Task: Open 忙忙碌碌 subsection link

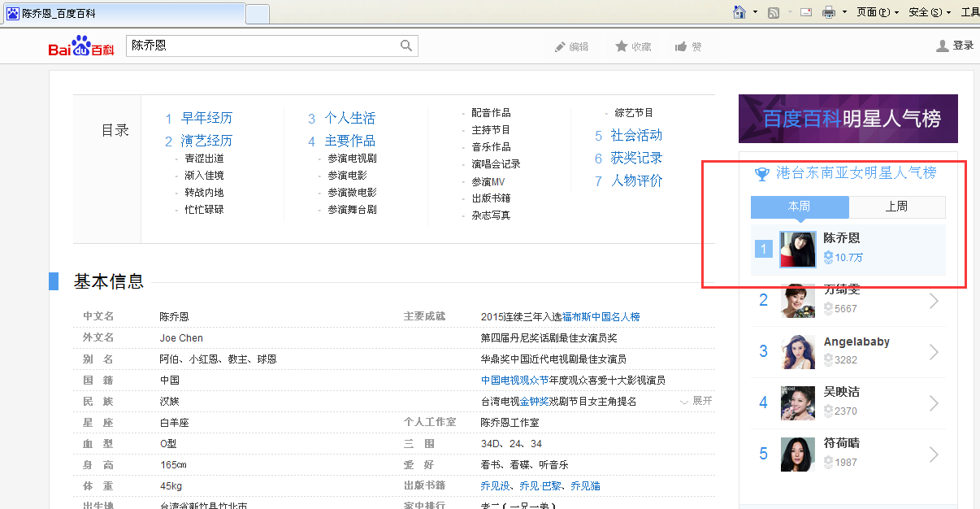Action: click(204, 210)
